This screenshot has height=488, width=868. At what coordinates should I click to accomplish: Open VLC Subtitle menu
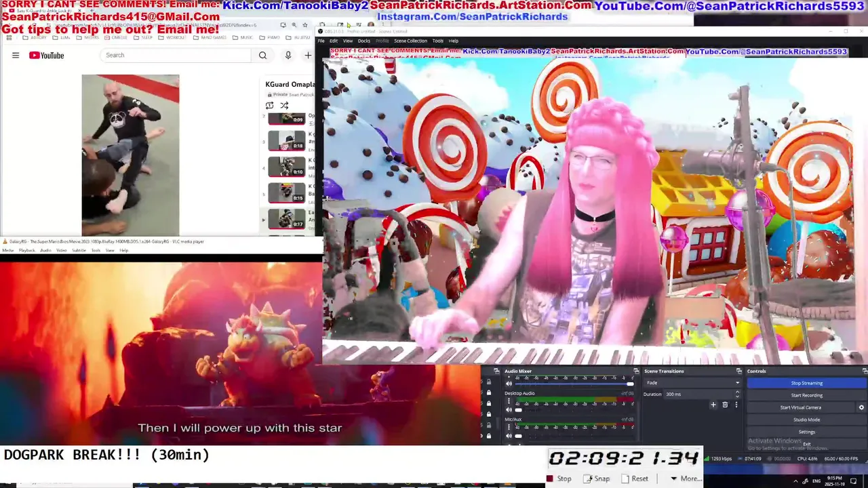coord(79,250)
